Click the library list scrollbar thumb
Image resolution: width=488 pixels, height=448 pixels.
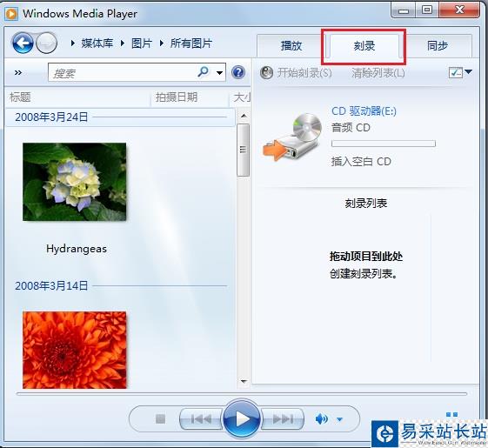coord(243,150)
